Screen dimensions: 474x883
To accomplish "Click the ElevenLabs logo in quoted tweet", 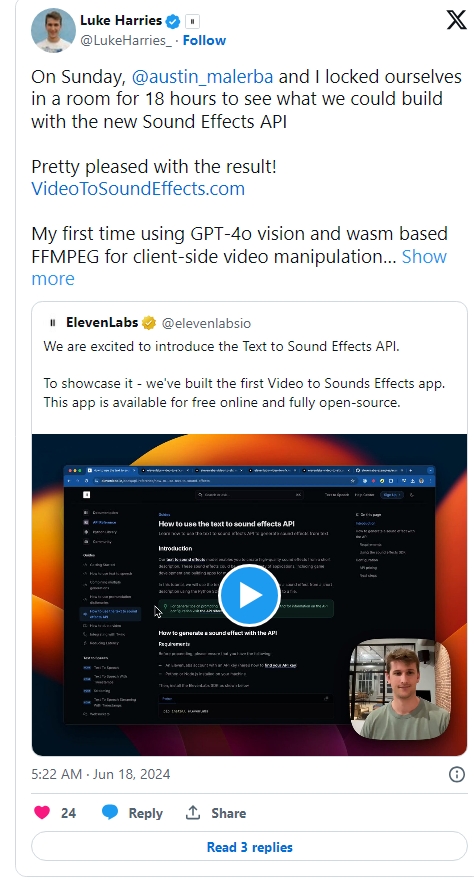I will [52, 323].
